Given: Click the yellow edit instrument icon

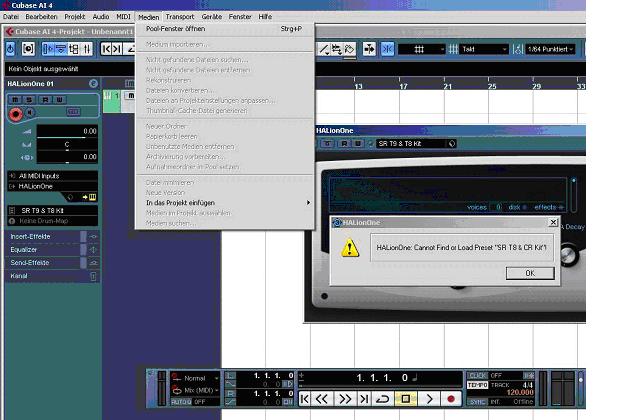Looking at the screenshot, I should (x=93, y=197).
